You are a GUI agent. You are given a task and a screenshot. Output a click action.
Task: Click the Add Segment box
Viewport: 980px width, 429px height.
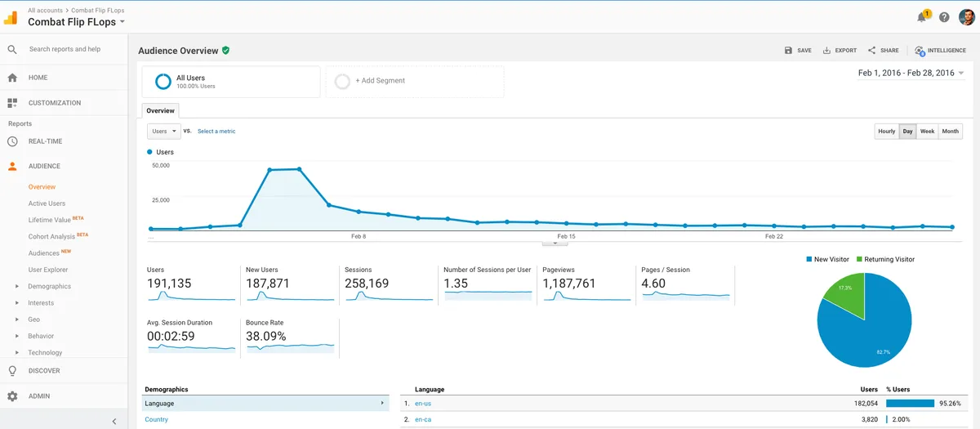tap(415, 82)
